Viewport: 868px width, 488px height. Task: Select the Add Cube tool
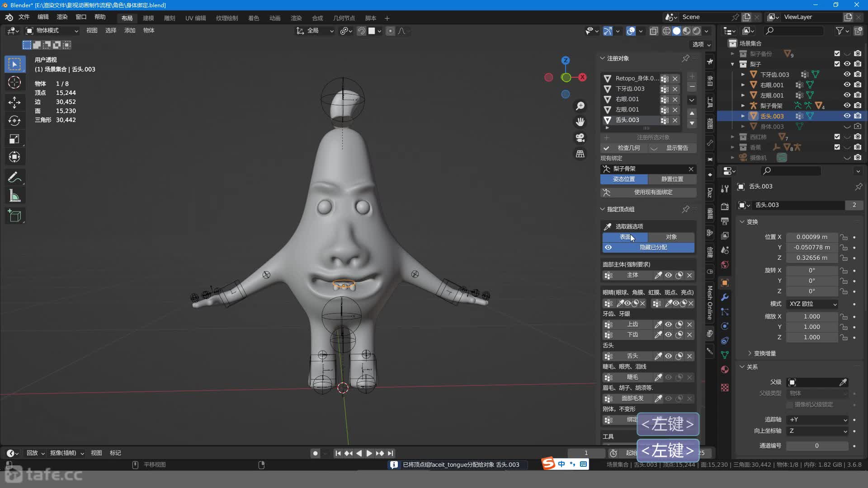click(14, 216)
